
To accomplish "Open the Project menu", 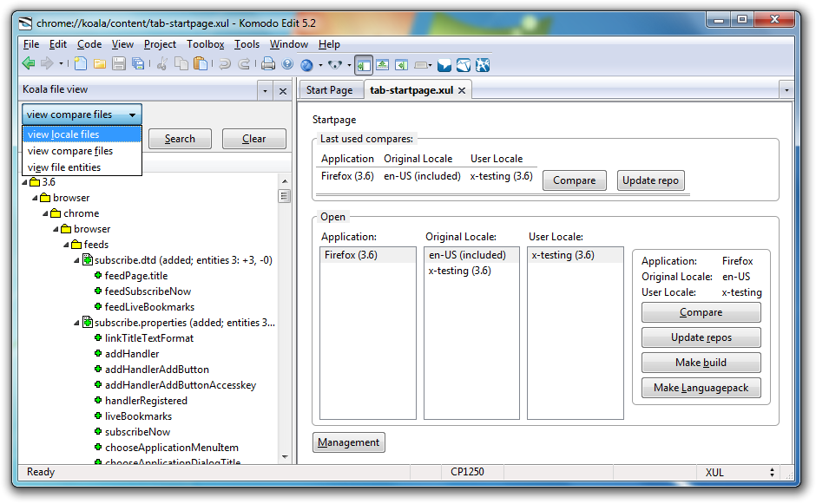I will click(160, 44).
